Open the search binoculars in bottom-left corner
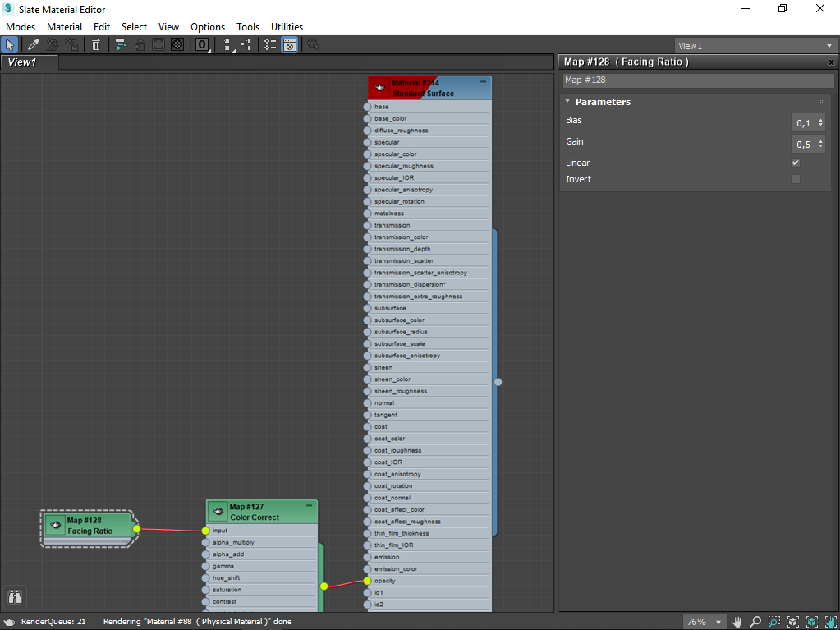Image resolution: width=840 pixels, height=630 pixels. [x=14, y=597]
